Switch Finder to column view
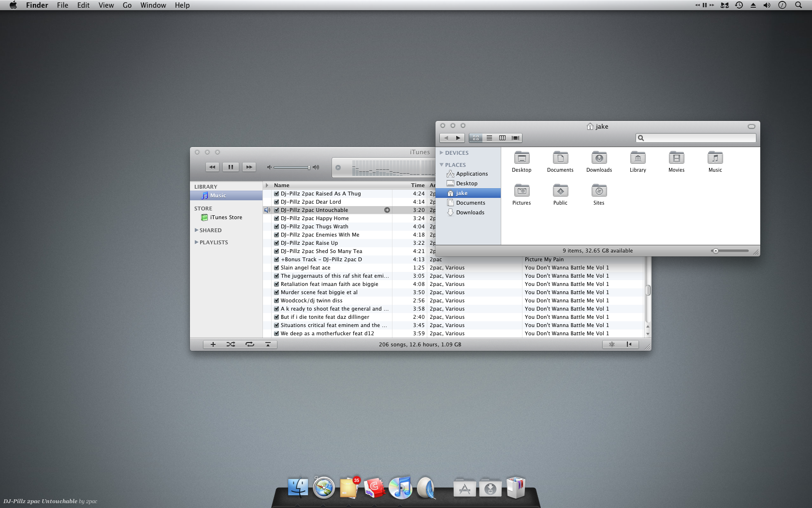 point(502,138)
